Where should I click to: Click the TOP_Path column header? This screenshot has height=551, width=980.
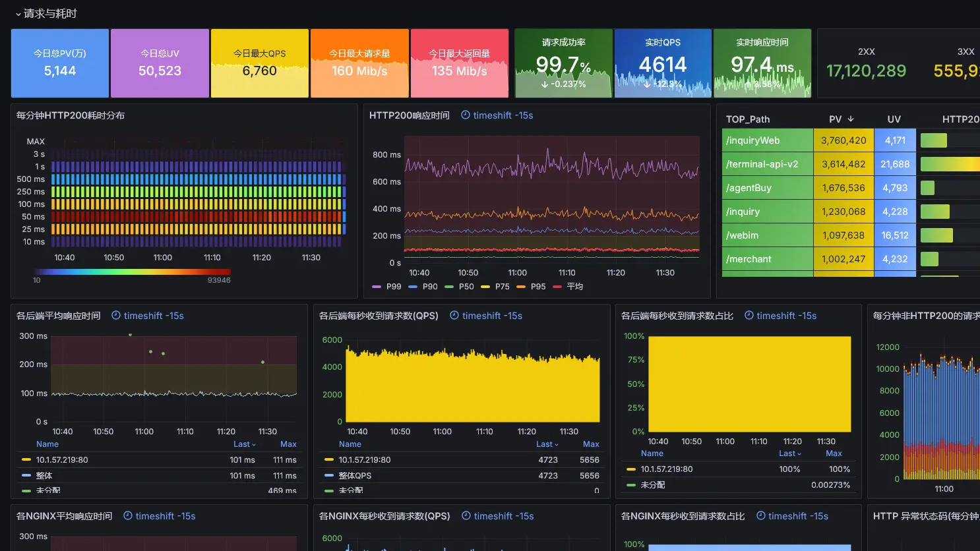[x=748, y=119]
